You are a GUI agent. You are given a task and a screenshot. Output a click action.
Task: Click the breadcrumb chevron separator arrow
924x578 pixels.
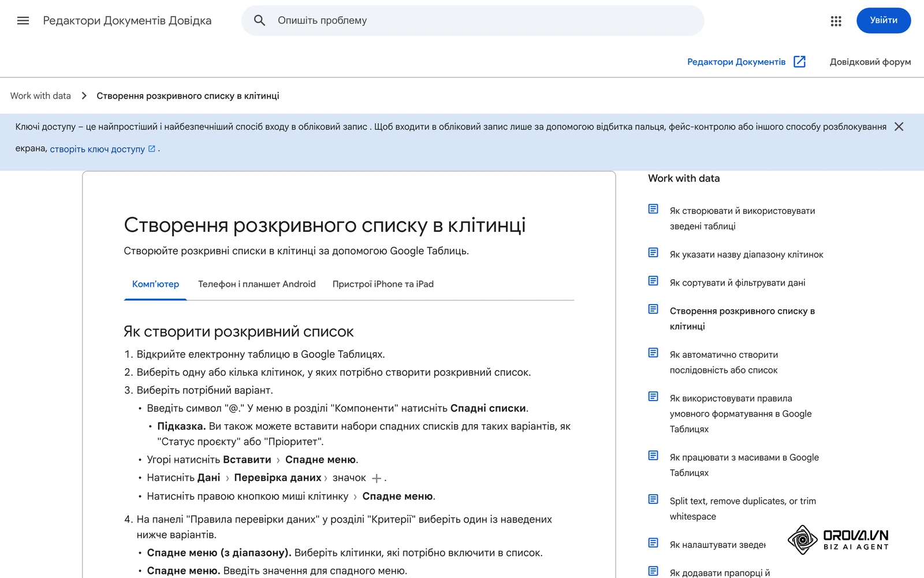tap(84, 96)
